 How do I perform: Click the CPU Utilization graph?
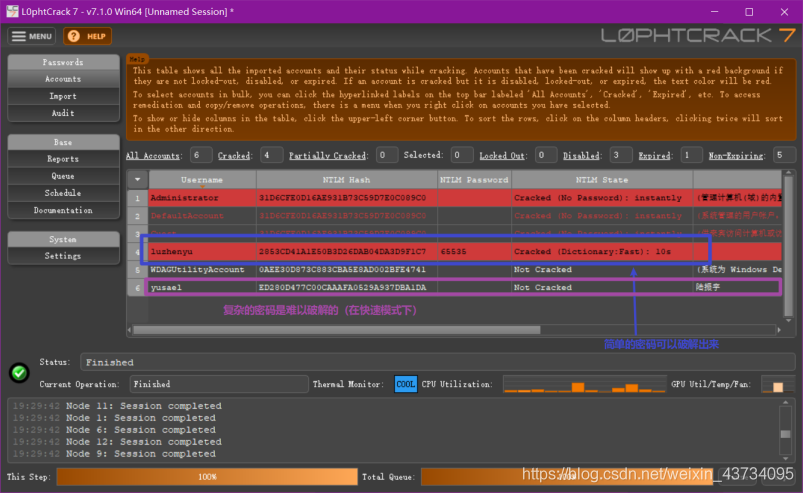[584, 384]
